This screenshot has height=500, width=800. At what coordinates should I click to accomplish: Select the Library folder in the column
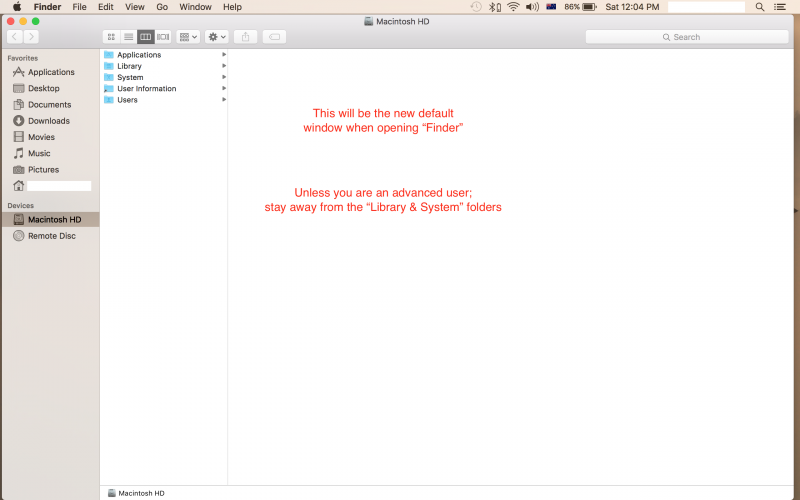(164, 66)
